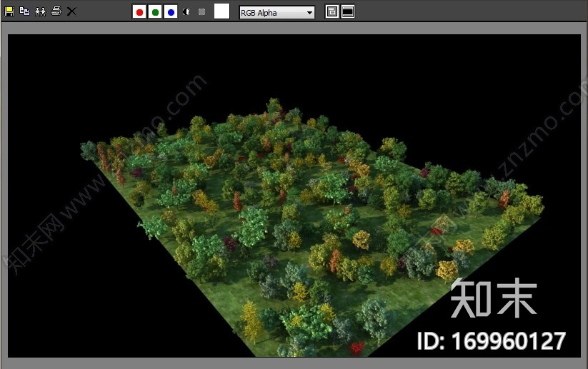Screen dimensions: 588x369
Task: Print the rendered image
Action: click(x=56, y=11)
